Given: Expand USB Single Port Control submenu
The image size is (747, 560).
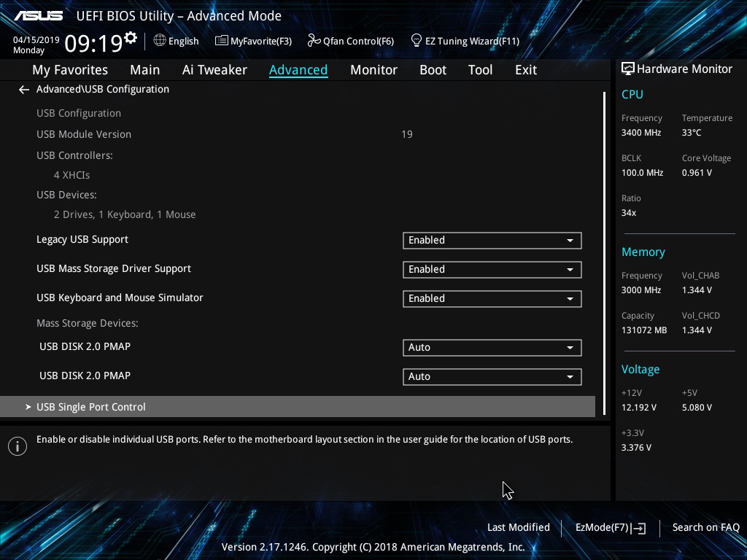Looking at the screenshot, I should [x=298, y=407].
